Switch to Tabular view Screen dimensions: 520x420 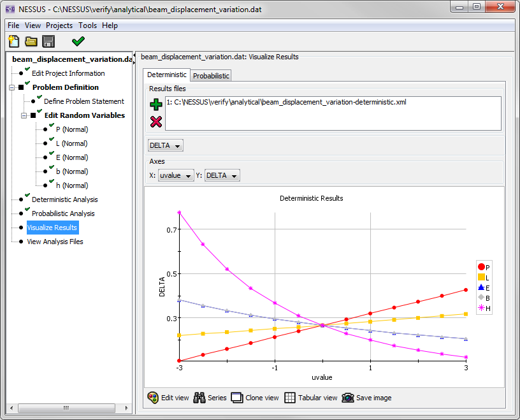[310, 398]
